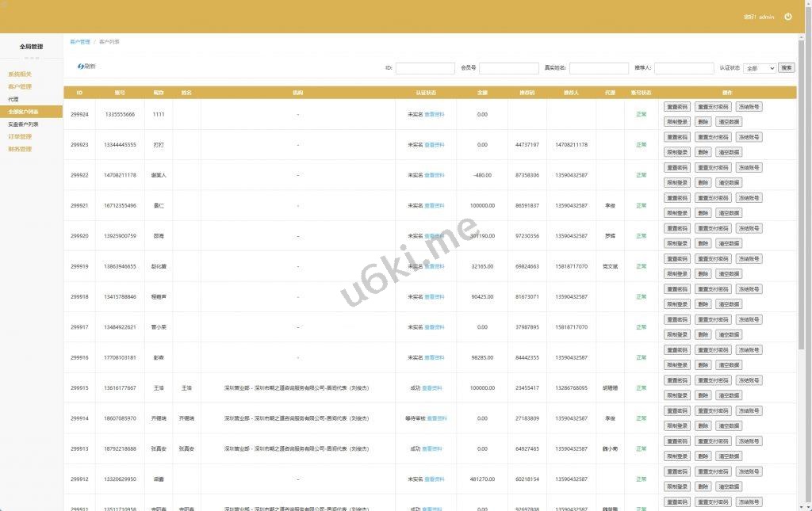Viewport: 812px width, 511px height.
Task: Open the 认证状态 dropdown showing 全部
Action: (759, 68)
